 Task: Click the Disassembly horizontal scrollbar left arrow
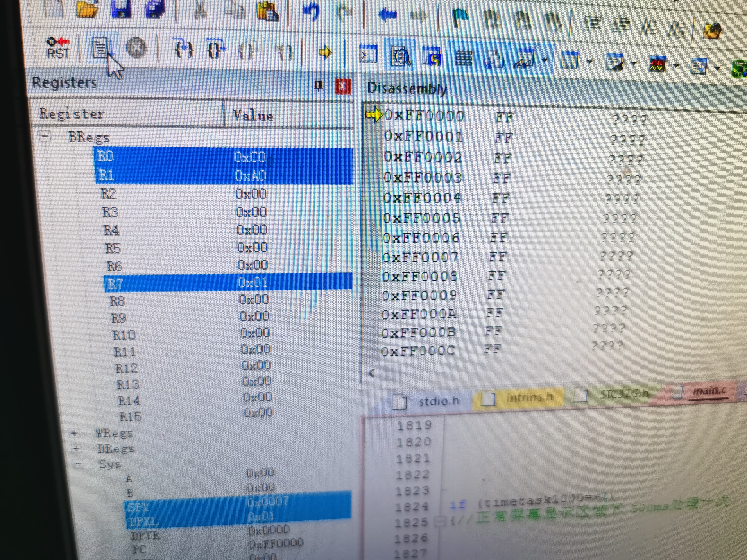(371, 373)
